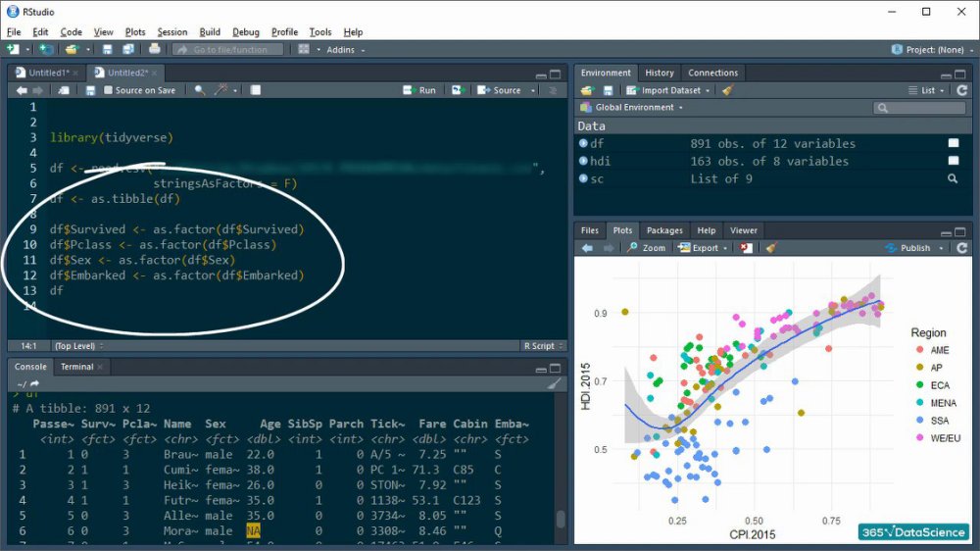
Task: Open the Addins dropdown
Action: pyautogui.click(x=345, y=49)
